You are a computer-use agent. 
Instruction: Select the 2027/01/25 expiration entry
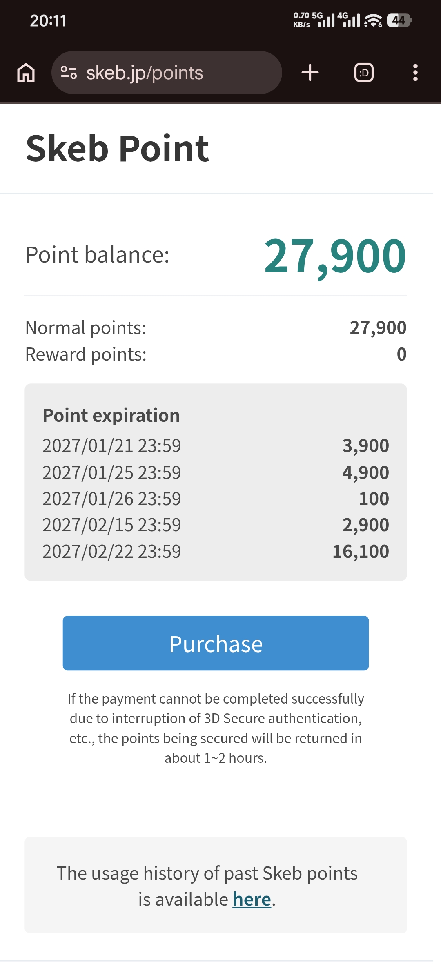216,472
